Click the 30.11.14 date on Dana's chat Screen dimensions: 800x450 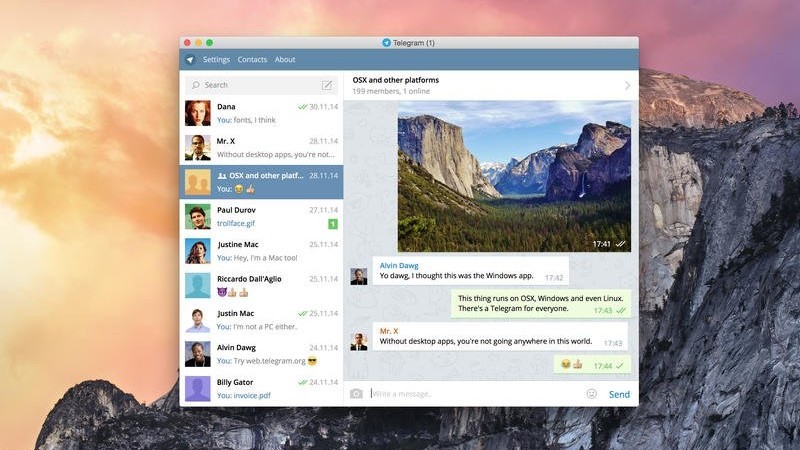point(323,107)
